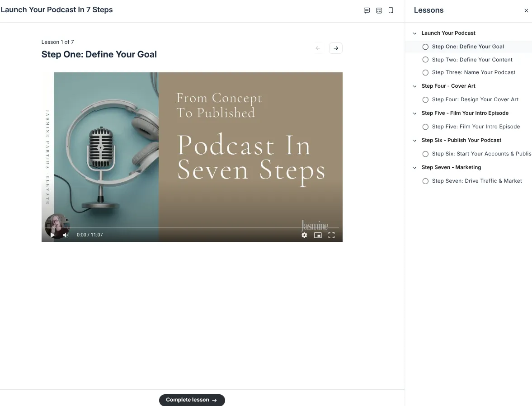532x406 pixels.
Task: Mark Step Seven: Drive Traffic circle
Action: [425, 181]
